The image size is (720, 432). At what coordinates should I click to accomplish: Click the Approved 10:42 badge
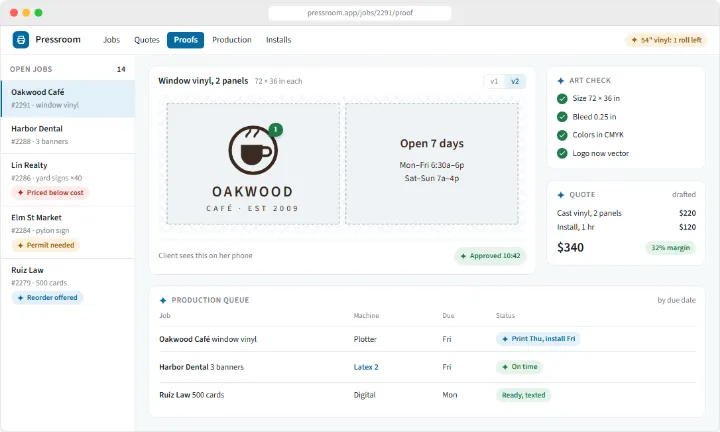pyautogui.click(x=490, y=256)
